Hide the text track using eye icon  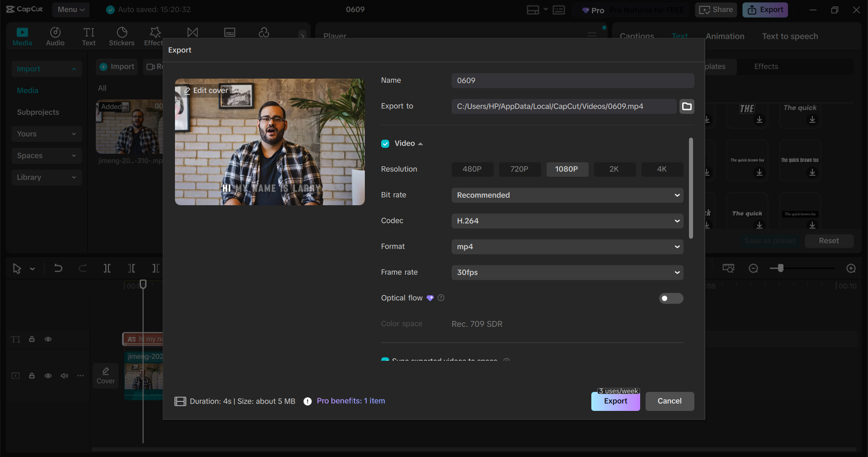(x=48, y=339)
